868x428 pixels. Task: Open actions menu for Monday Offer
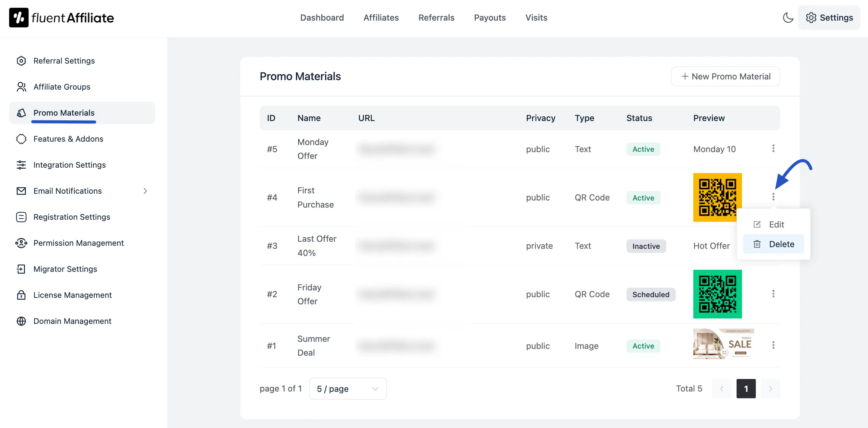tap(773, 148)
